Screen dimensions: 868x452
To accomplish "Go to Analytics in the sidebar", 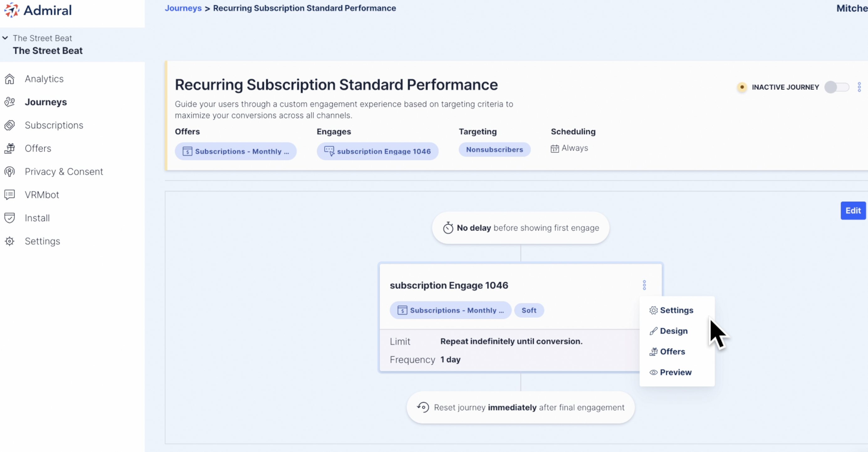I will tap(44, 79).
